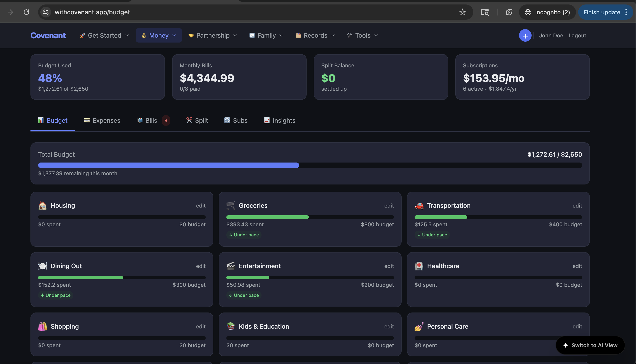Expand the Money dropdown menu
Viewport: 636px width, 364px height.
(x=159, y=36)
